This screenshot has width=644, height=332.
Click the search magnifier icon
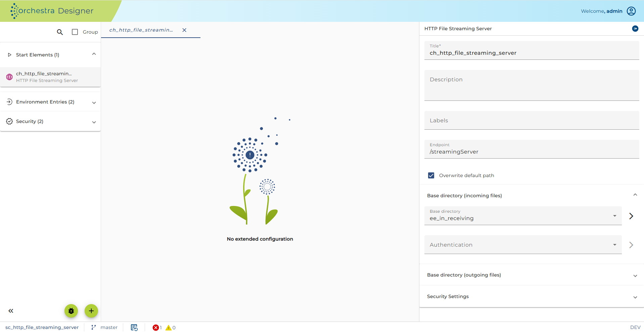[x=60, y=32]
